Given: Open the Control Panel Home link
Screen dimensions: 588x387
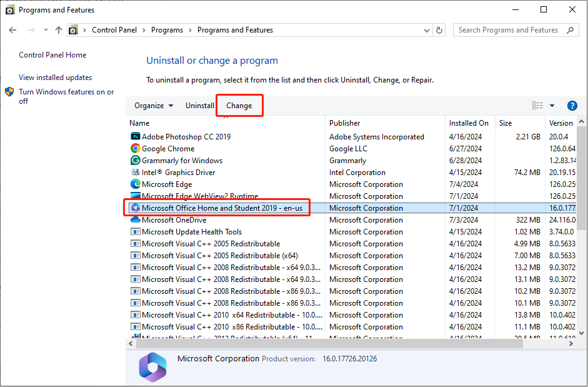Looking at the screenshot, I should (x=52, y=55).
